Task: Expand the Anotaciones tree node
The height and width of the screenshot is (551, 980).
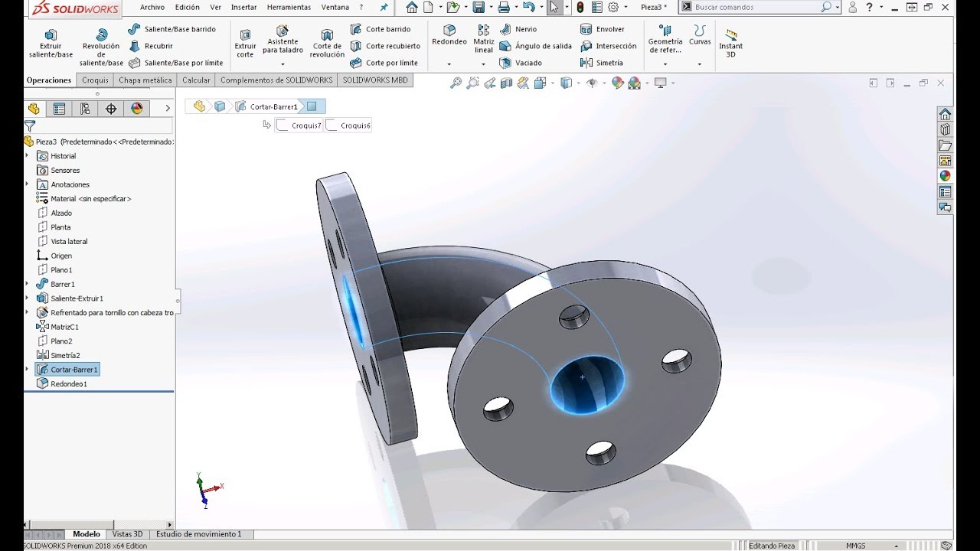Action: click(x=27, y=184)
